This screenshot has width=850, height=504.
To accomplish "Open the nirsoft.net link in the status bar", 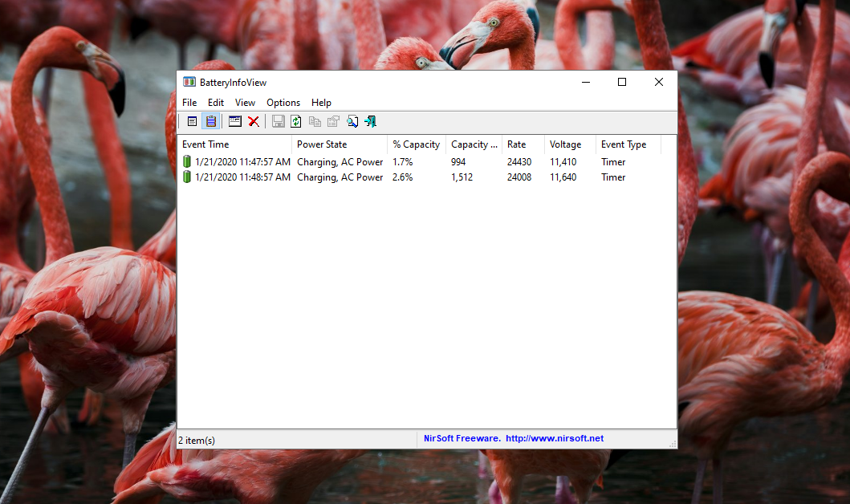I will [554, 439].
